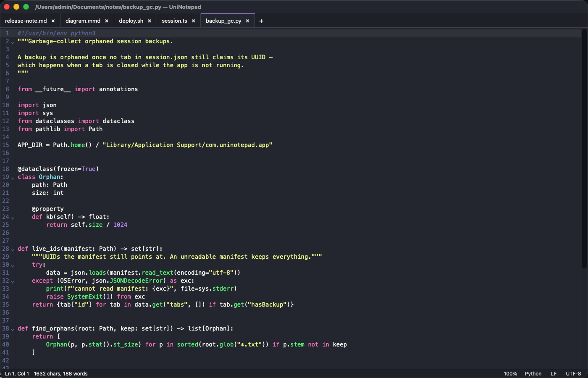588x378 pixels.
Task: Click the @dataclass(frozen=True) decorator
Action: point(58,169)
